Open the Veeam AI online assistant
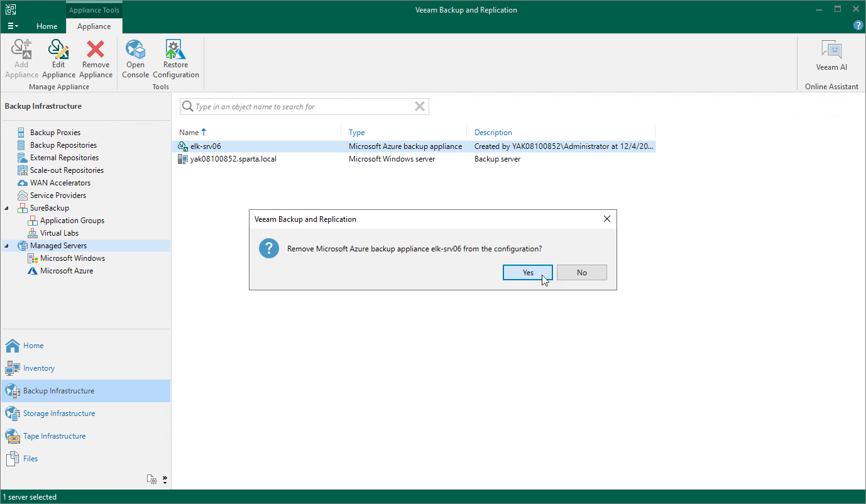The image size is (866, 504). click(x=831, y=56)
